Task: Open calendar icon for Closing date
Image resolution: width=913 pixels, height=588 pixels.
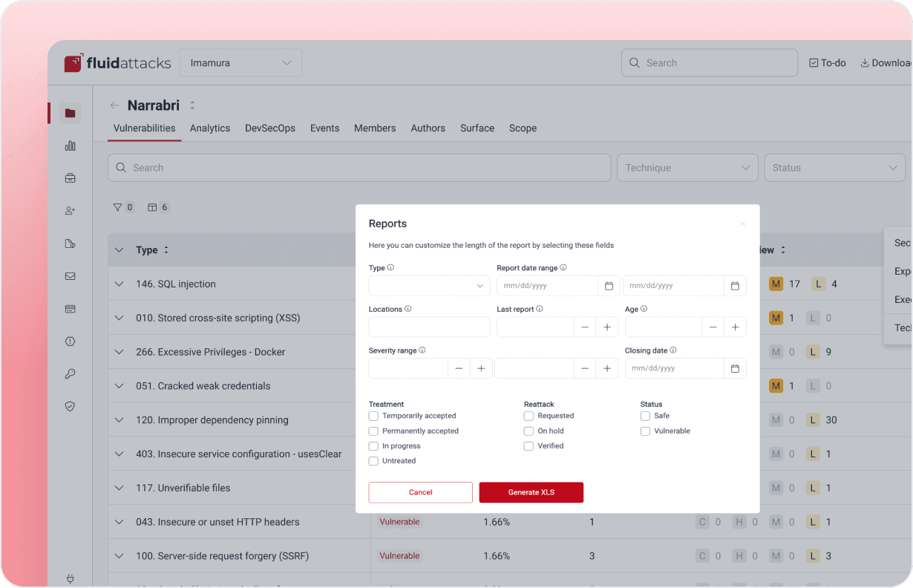Action: click(735, 368)
